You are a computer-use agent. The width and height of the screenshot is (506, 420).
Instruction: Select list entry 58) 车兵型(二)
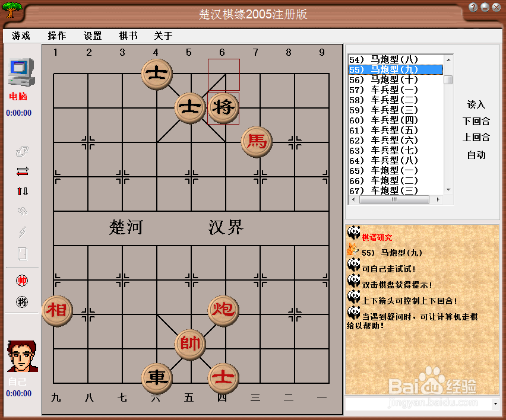(x=396, y=100)
